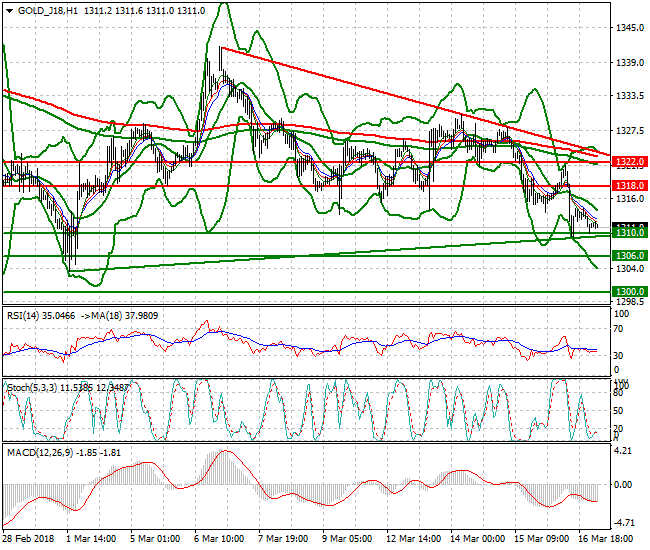Screen dimensions: 650x550
Task: Click the 1339.0 price axis value
Action: coord(630,63)
